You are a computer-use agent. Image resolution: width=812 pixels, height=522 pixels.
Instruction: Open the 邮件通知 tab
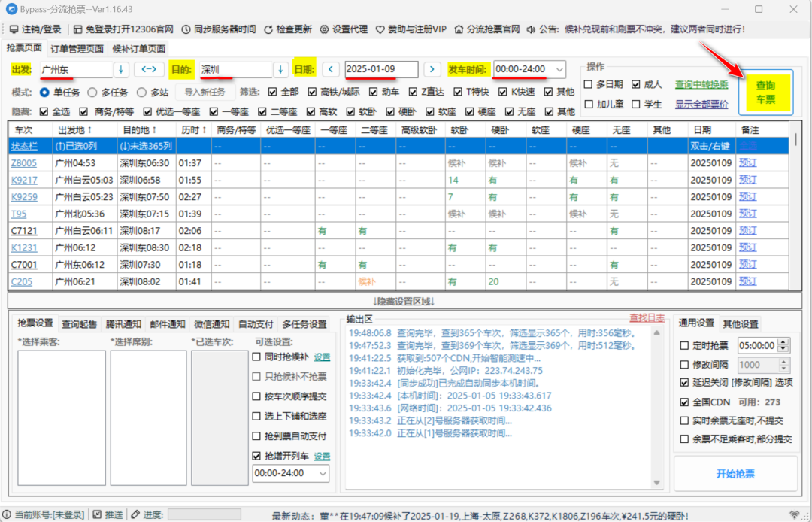[x=167, y=324]
